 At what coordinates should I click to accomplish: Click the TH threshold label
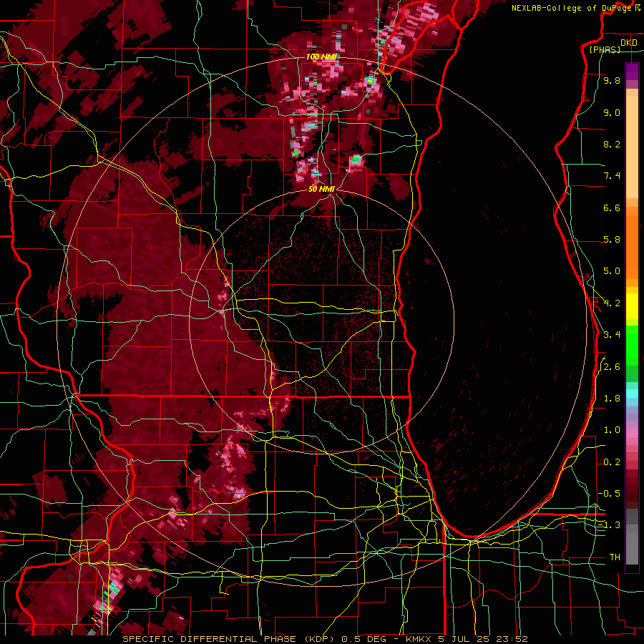[x=615, y=557]
